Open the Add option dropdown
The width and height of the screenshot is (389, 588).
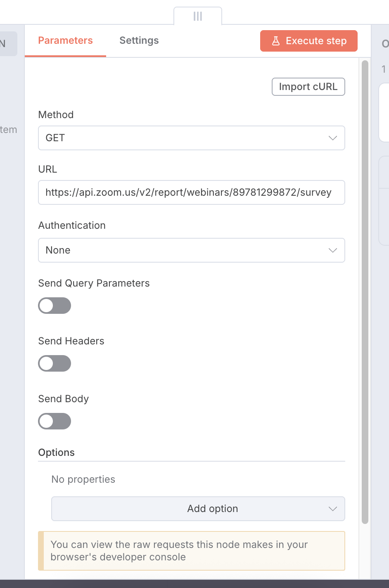pos(198,509)
